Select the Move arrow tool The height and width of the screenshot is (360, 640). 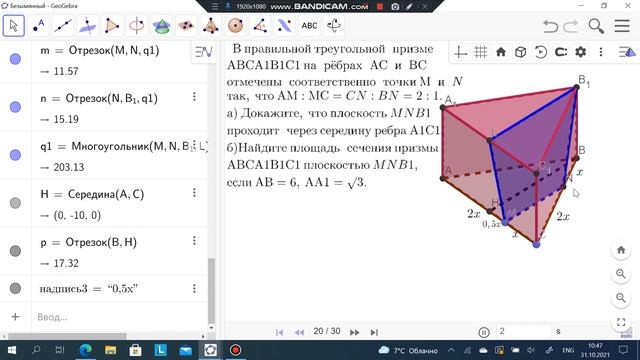[14, 26]
